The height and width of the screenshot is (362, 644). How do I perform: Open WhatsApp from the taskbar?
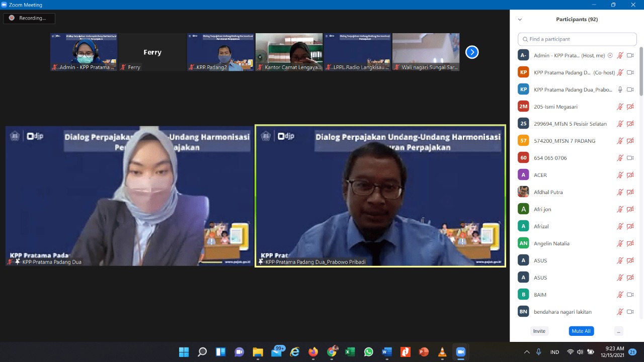368,352
